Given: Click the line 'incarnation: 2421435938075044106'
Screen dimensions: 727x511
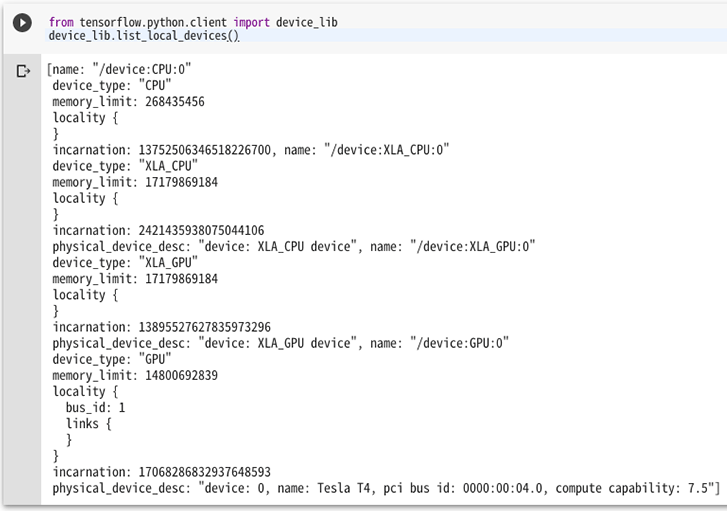Looking at the screenshot, I should click(158, 230).
